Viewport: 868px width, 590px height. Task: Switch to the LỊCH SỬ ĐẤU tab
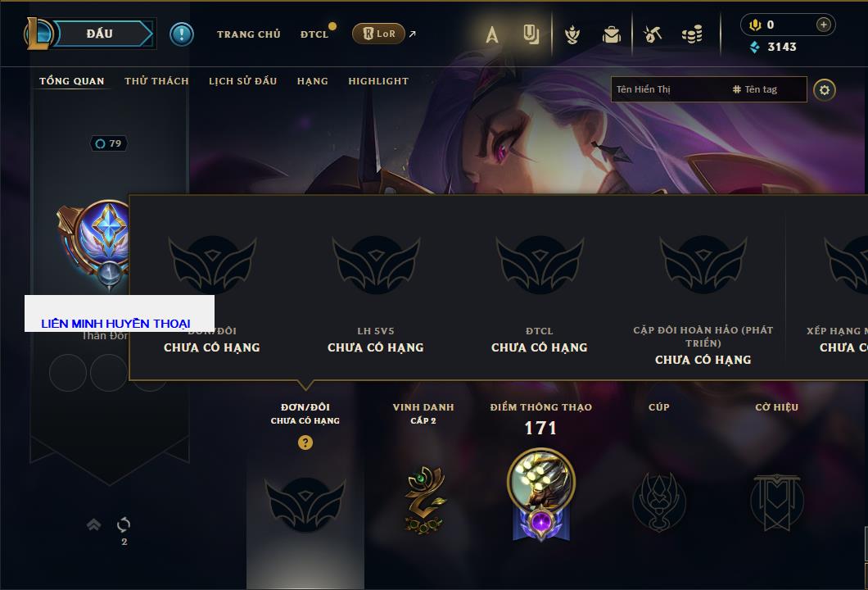[x=242, y=81]
